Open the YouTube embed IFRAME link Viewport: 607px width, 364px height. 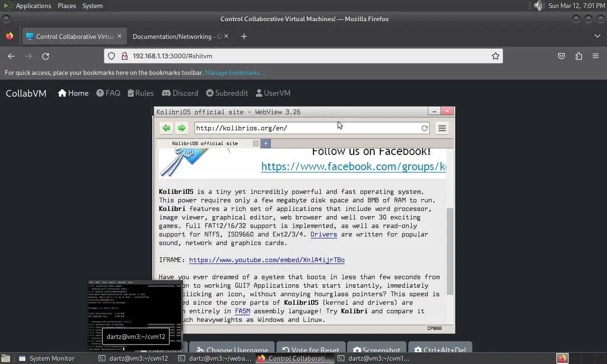(x=267, y=260)
